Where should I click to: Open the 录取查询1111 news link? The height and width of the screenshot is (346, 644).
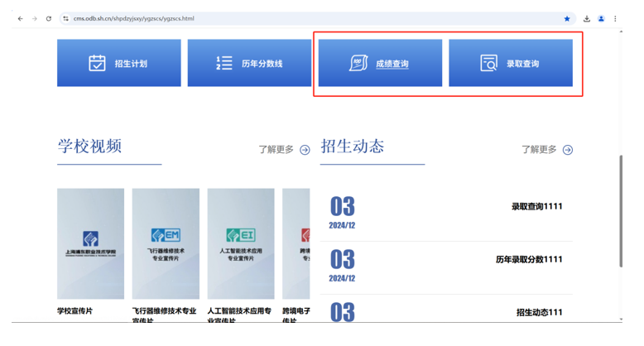point(536,206)
